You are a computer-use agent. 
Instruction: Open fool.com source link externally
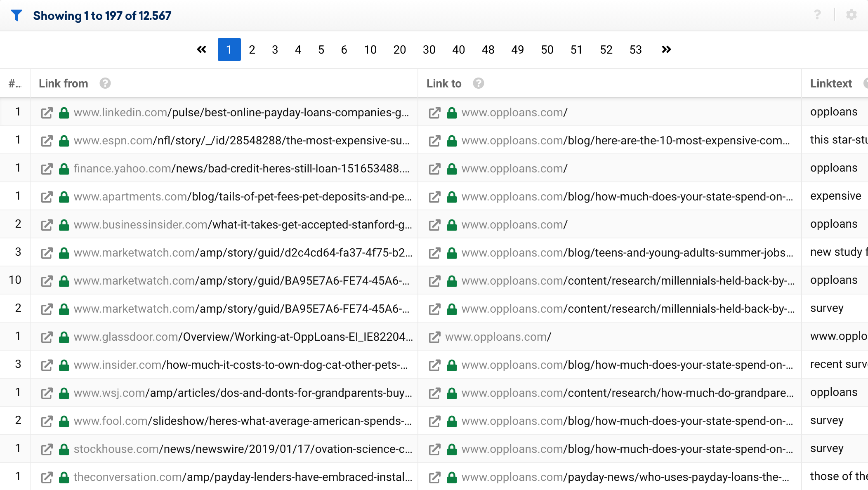pyautogui.click(x=47, y=421)
